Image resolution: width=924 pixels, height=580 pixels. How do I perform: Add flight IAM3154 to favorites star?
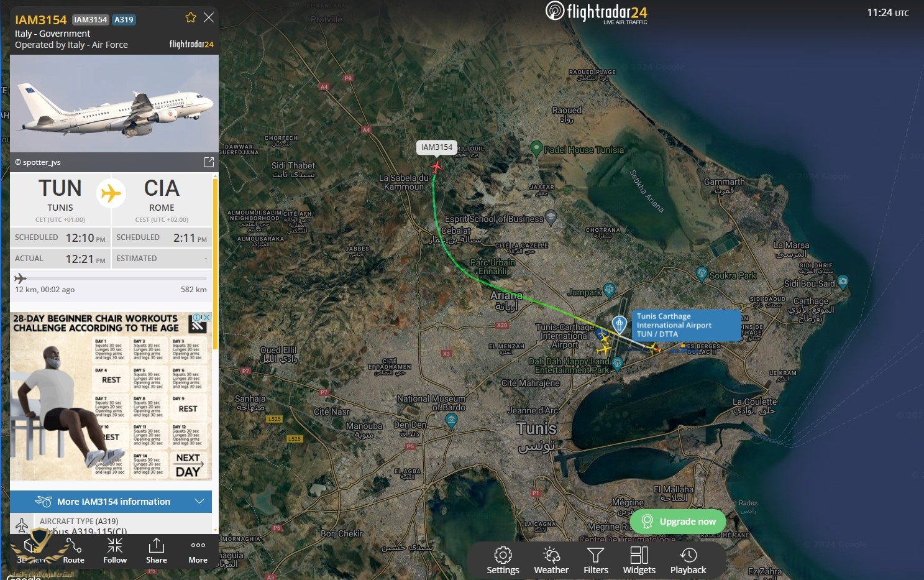(191, 17)
